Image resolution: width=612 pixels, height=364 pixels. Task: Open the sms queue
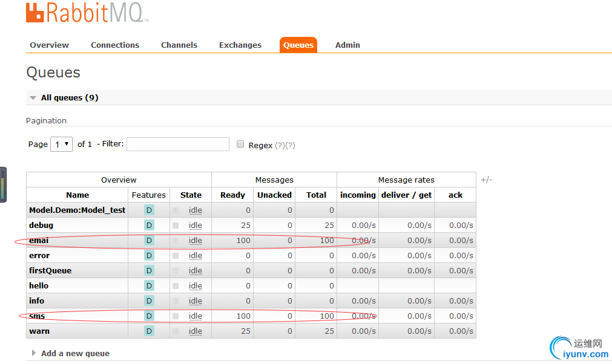[37, 316]
